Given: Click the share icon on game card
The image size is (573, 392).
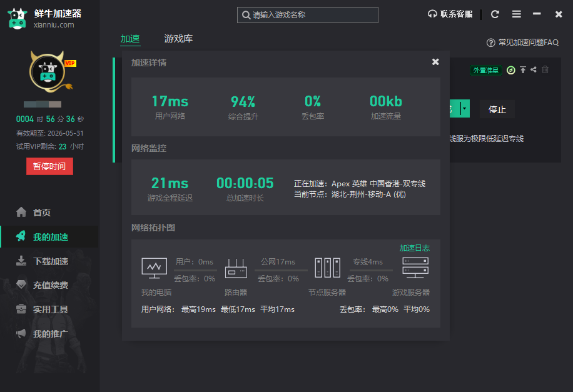Looking at the screenshot, I should [534, 69].
